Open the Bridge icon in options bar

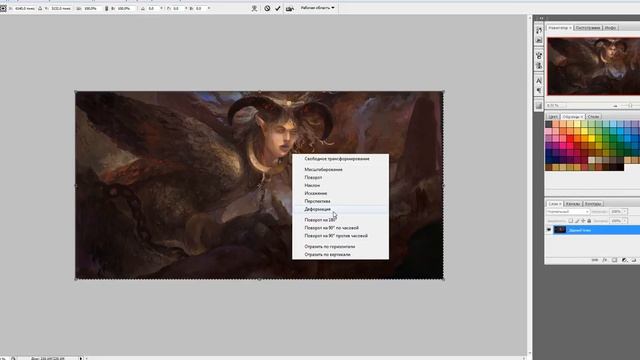tap(290, 8)
